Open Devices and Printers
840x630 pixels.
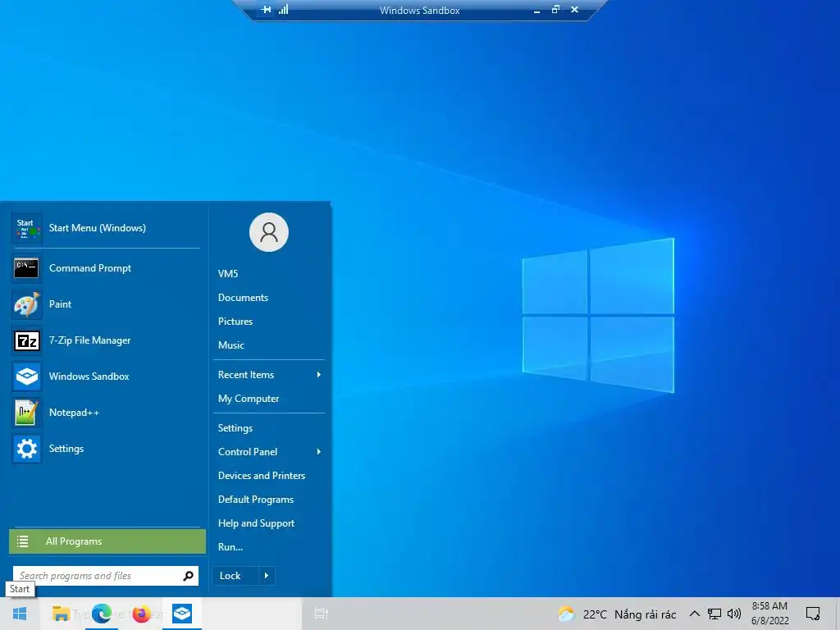click(262, 476)
